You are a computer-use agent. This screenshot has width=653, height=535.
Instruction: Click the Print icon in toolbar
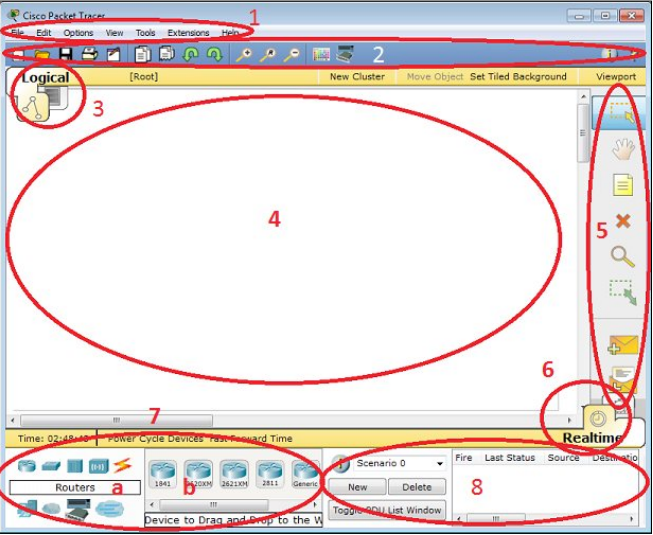89,54
